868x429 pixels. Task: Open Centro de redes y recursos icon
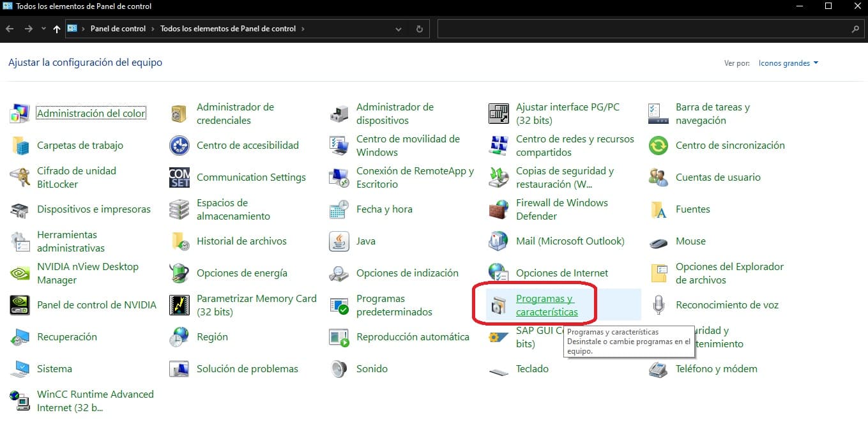point(499,146)
